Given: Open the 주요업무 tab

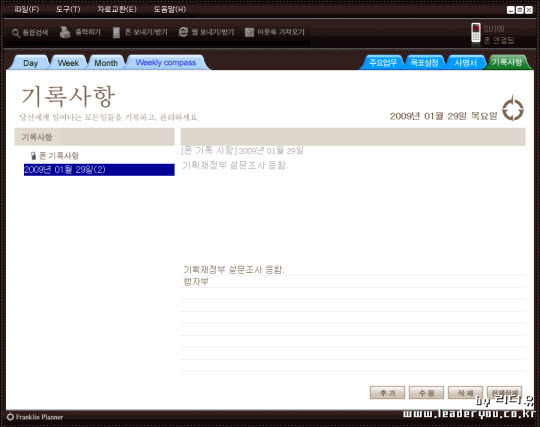Looking at the screenshot, I should (383, 63).
